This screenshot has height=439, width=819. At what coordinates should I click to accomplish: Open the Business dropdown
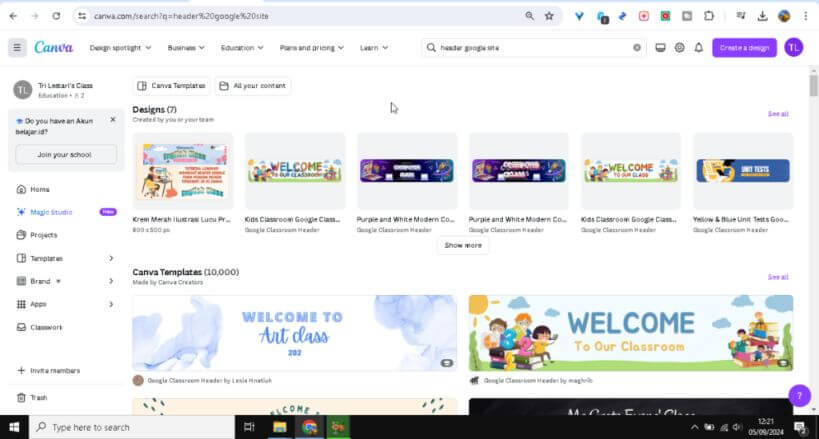click(x=186, y=48)
